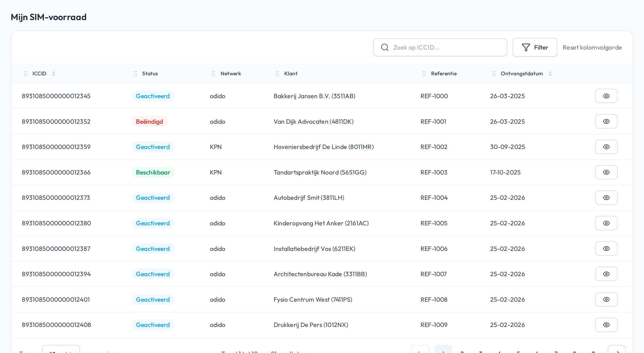Click the Beschikbaar status badge
Image resolution: width=644 pixels, height=353 pixels.
[x=153, y=172]
